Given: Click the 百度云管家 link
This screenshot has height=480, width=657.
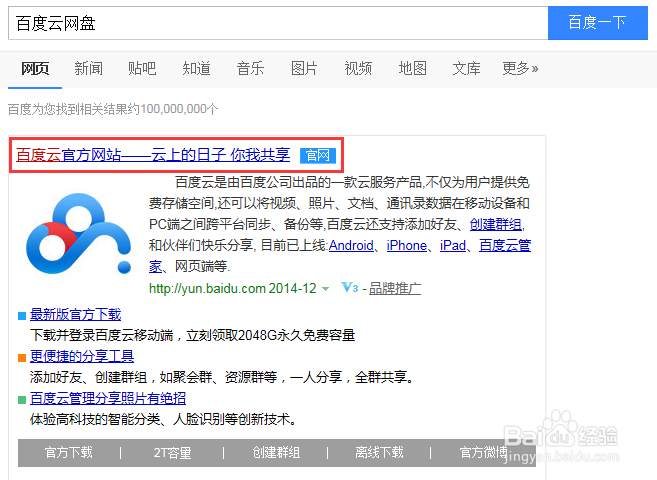Looking at the screenshot, I should (505, 245).
